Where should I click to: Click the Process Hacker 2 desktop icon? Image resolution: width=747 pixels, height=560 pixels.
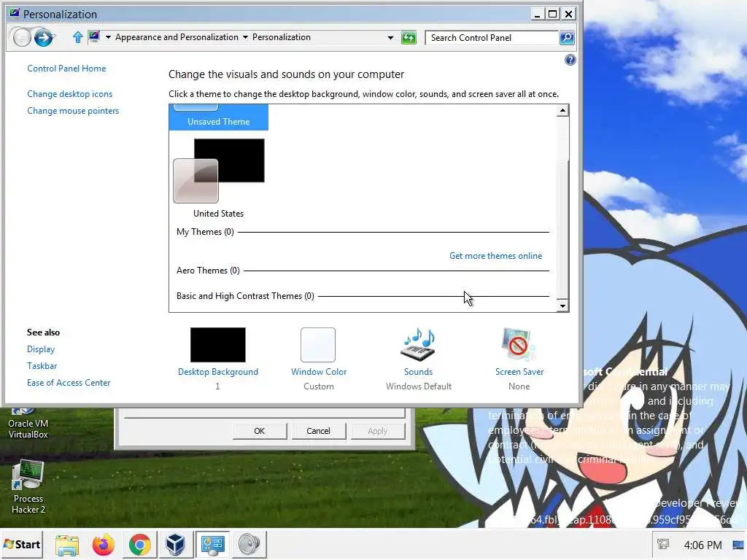(x=28, y=486)
